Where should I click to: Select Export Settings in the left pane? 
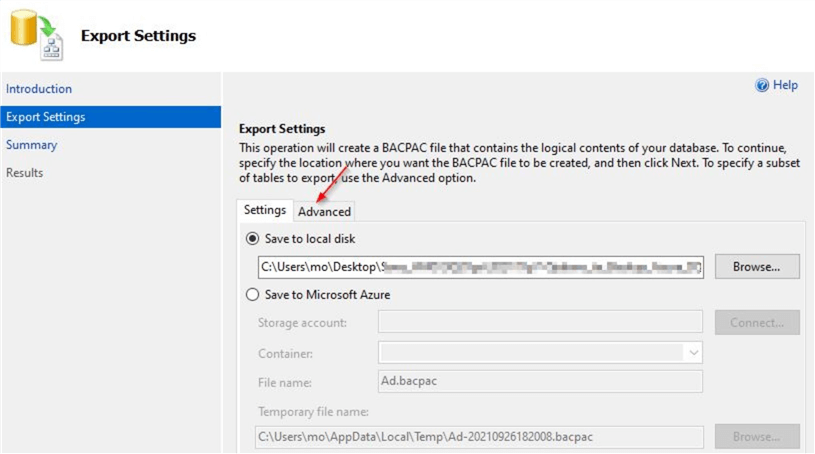46,117
